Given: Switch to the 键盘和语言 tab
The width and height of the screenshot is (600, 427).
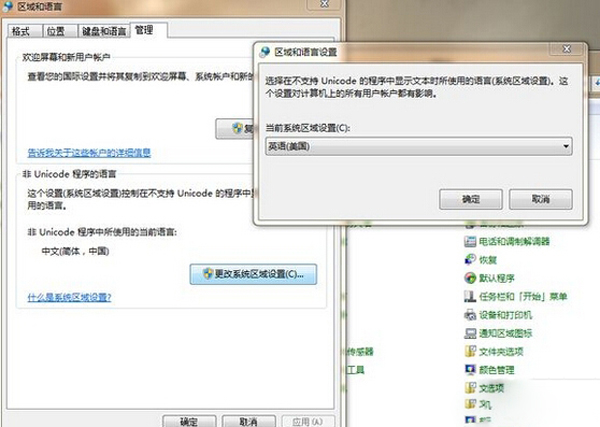Looking at the screenshot, I should point(104,31).
